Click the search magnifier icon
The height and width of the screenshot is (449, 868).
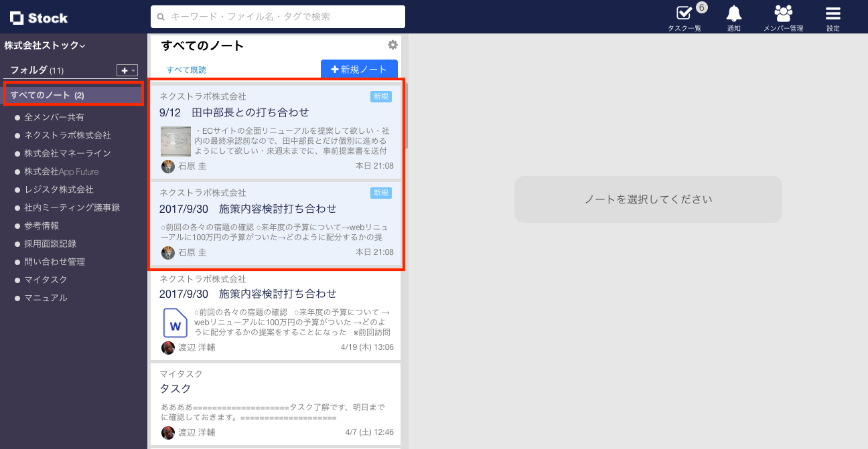click(160, 16)
